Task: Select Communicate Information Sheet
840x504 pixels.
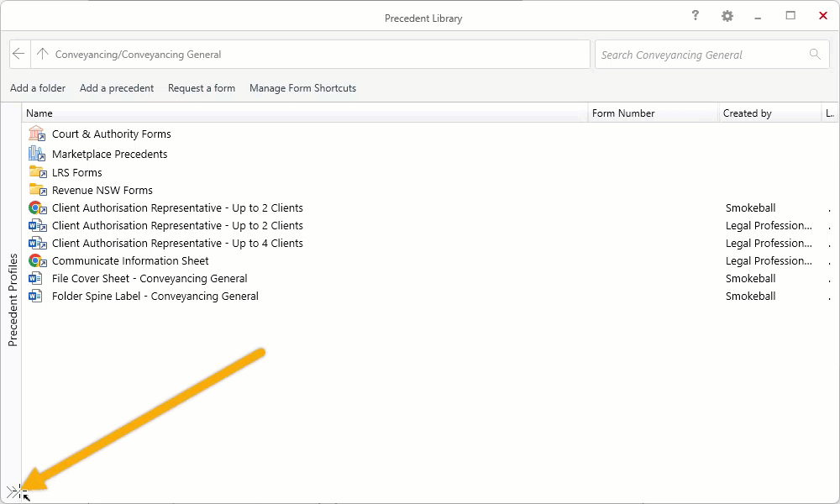Action: pos(130,261)
